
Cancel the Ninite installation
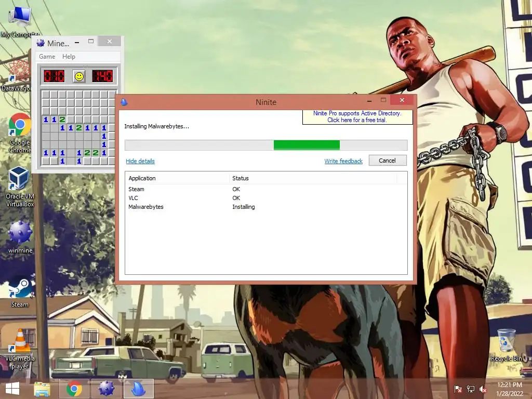click(388, 161)
